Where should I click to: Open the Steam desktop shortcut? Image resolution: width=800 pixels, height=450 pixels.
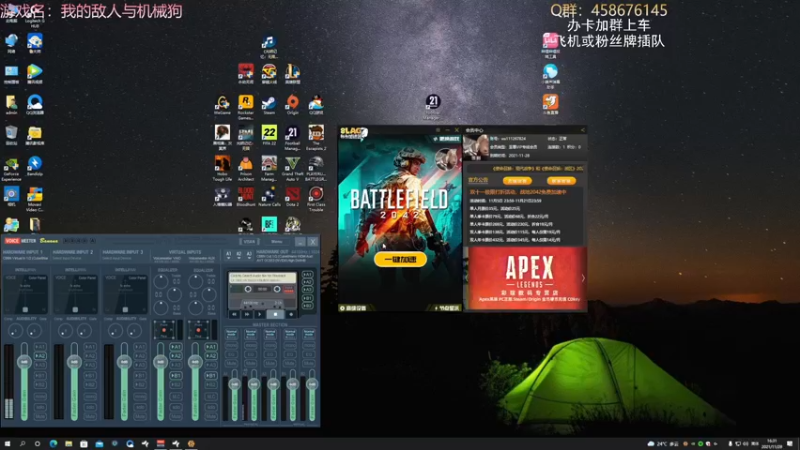pyautogui.click(x=269, y=104)
